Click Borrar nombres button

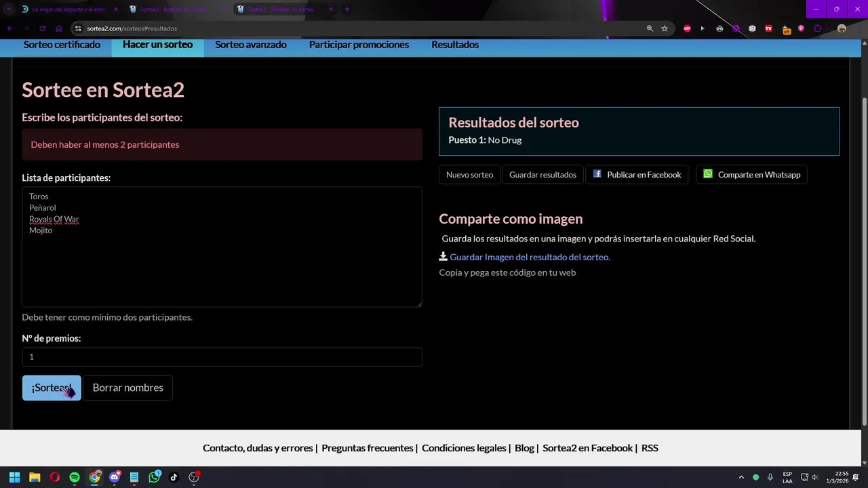127,388
